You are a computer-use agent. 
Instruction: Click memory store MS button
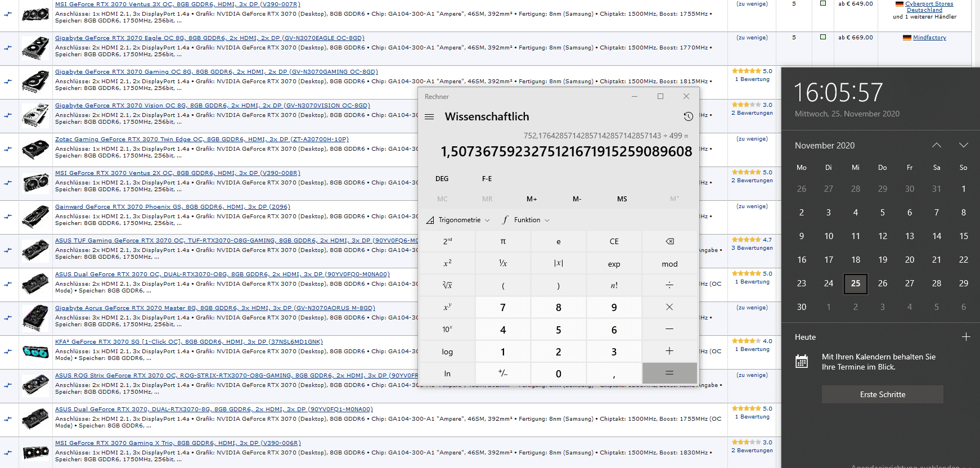[x=622, y=199]
